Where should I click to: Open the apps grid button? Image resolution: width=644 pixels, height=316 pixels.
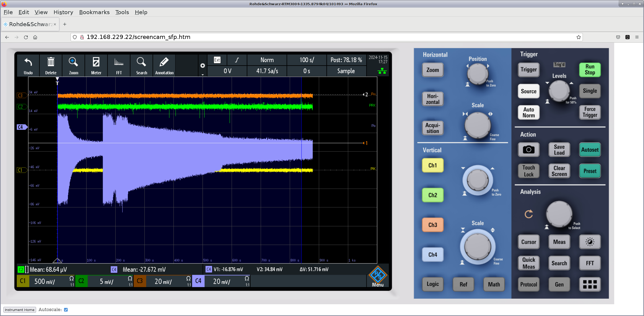click(x=590, y=284)
